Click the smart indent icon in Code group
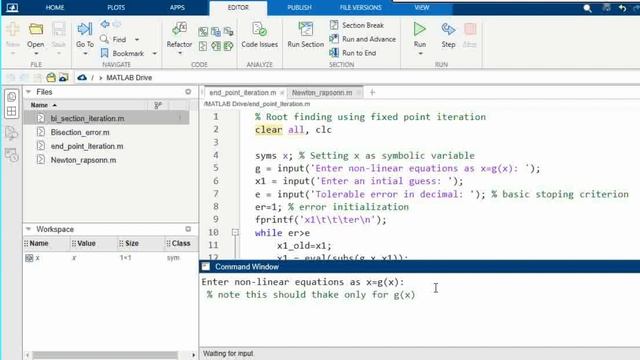The image size is (640, 360). (203, 46)
